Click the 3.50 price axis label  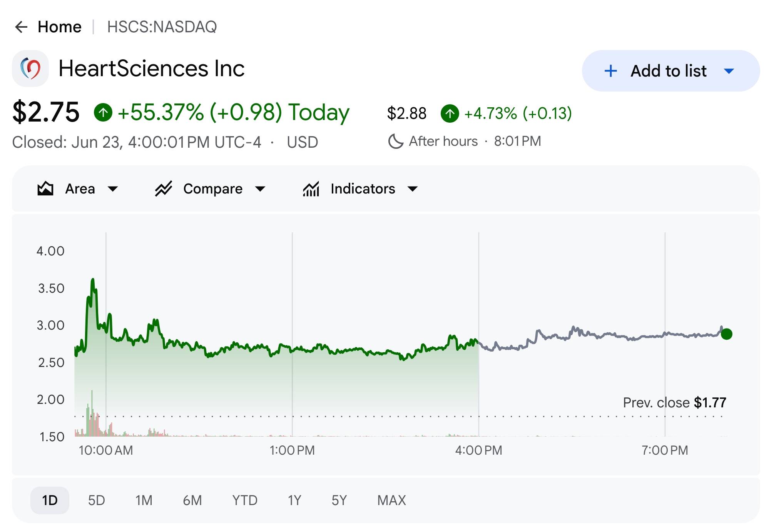[51, 289]
